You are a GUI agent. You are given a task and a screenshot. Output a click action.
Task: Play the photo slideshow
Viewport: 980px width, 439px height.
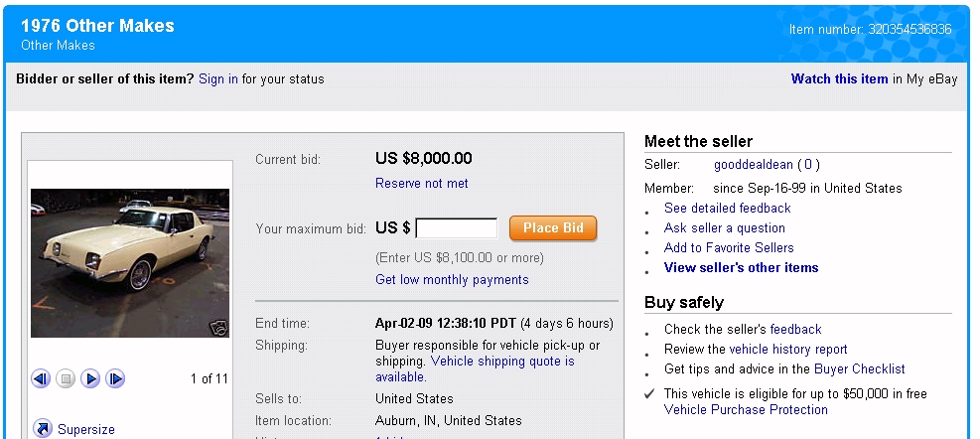[x=90, y=378]
